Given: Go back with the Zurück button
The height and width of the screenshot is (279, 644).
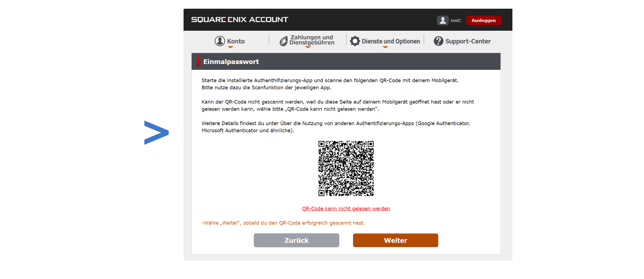Looking at the screenshot, I should pyautogui.click(x=296, y=240).
